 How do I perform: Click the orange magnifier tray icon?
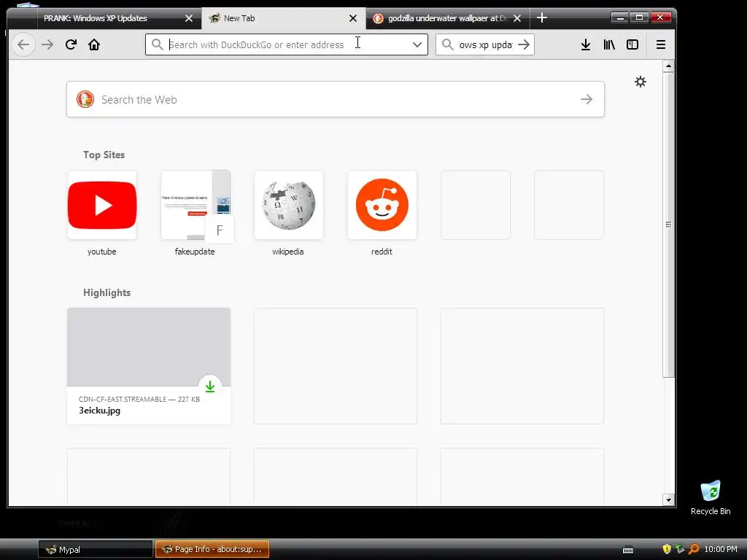tap(694, 549)
